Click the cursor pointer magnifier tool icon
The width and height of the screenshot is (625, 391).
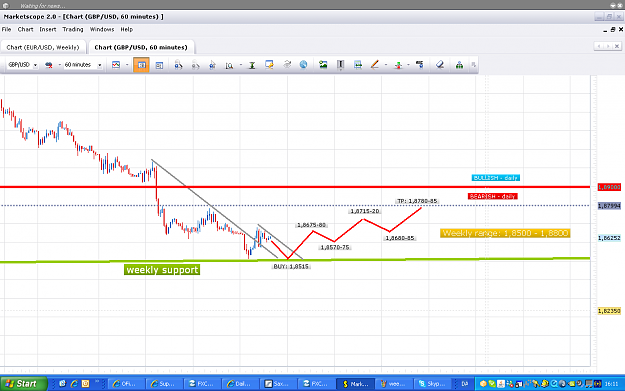[x=212, y=65]
